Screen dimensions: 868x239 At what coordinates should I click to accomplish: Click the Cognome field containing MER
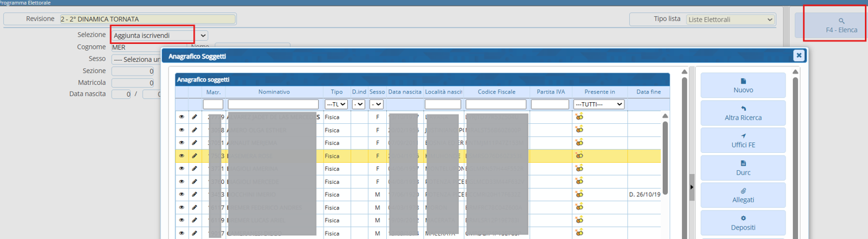point(136,47)
